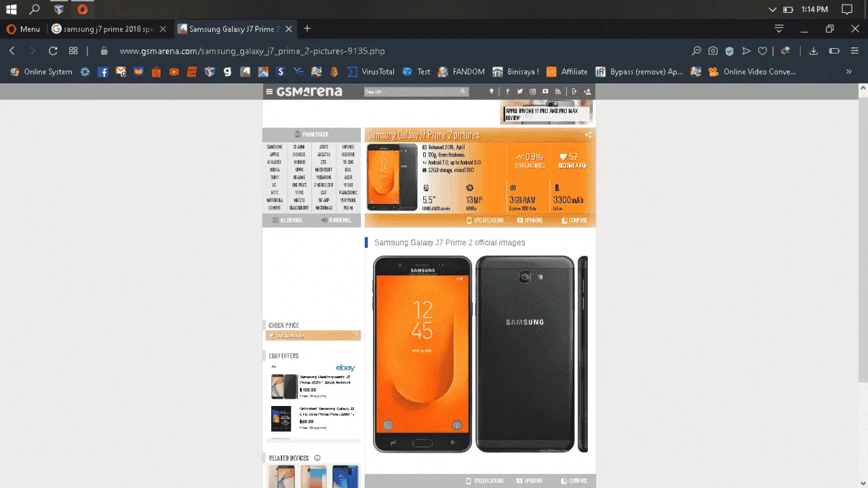Image resolution: width=868 pixels, height=488 pixels.
Task: Share the page with share icon
Action: [588, 135]
